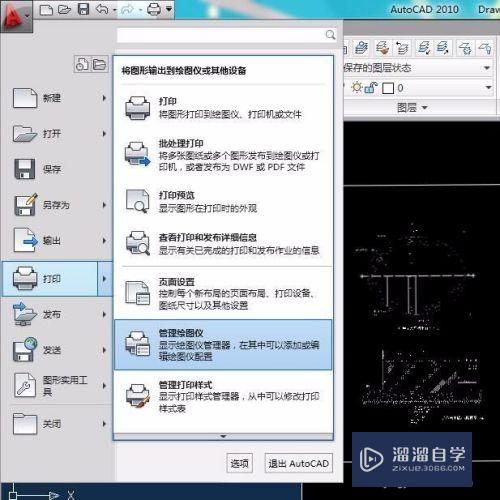This screenshot has height=500, width=500.
Task: Select 保存 (Save) in the application menu
Action: pyautogui.click(x=57, y=169)
